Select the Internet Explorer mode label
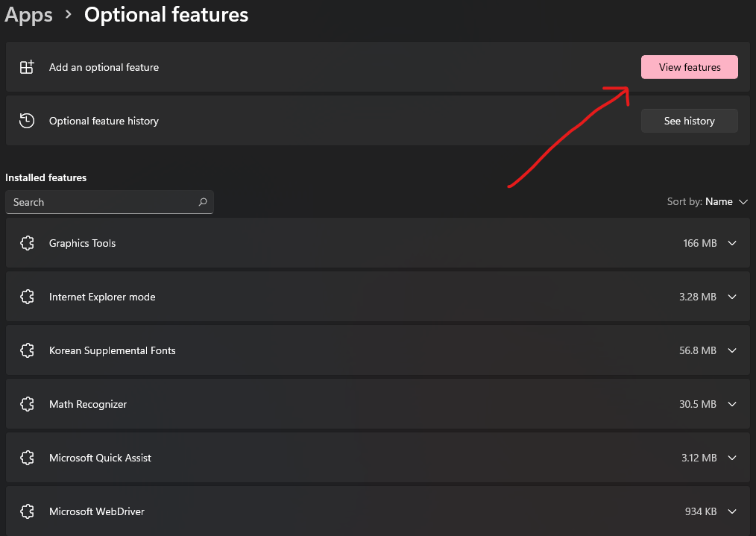The width and height of the screenshot is (756, 536). pyautogui.click(x=102, y=297)
